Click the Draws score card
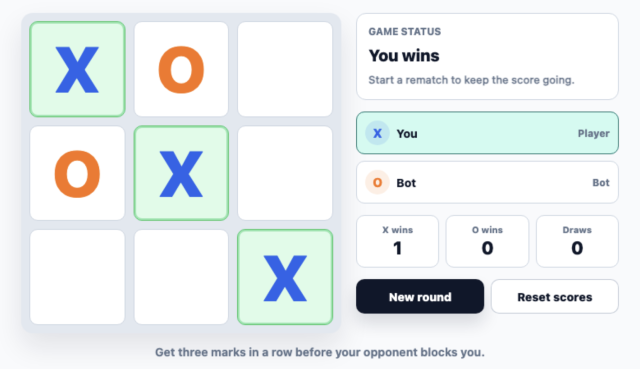This screenshot has width=640, height=369. tap(577, 242)
